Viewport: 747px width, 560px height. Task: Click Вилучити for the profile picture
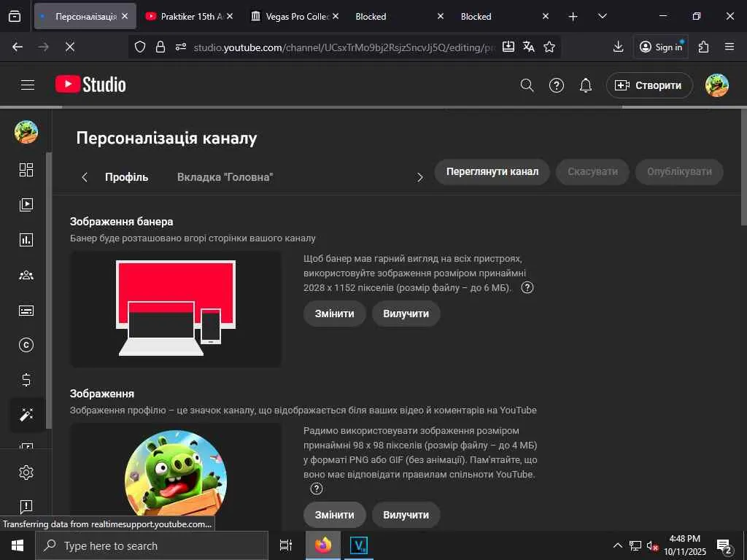pos(406,515)
